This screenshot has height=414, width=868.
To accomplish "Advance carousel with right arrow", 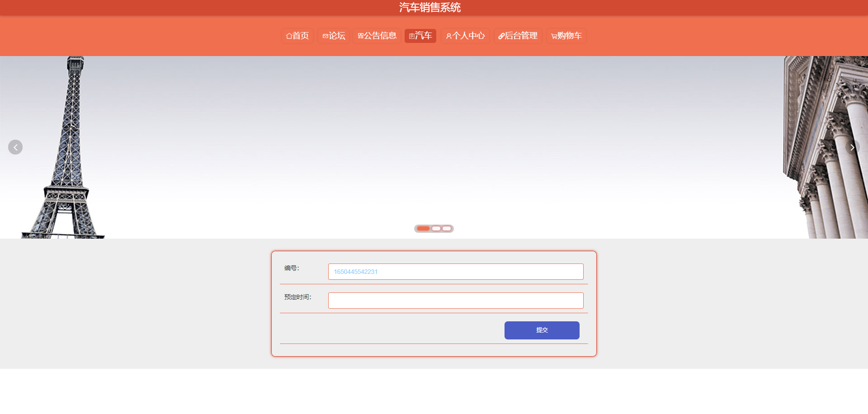I will (852, 147).
